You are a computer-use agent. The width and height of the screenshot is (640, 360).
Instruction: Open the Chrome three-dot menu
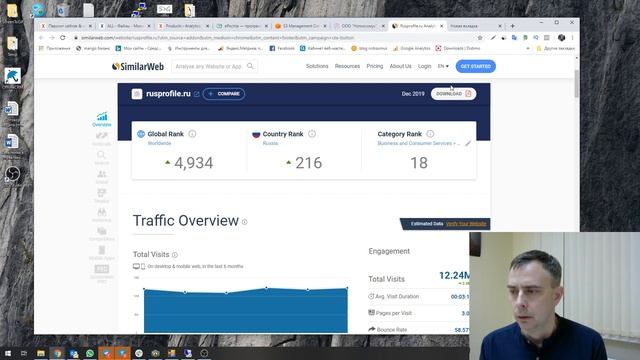[x=572, y=38]
